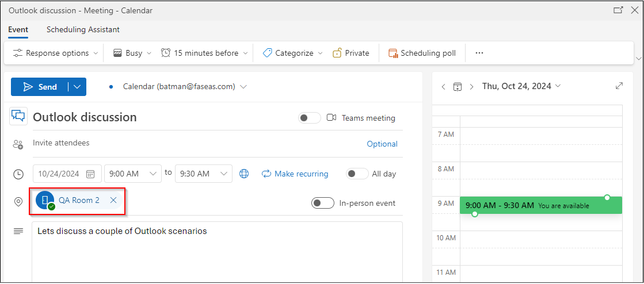Click the description lines icon
Screen dimensions: 644x284
[x=18, y=232]
